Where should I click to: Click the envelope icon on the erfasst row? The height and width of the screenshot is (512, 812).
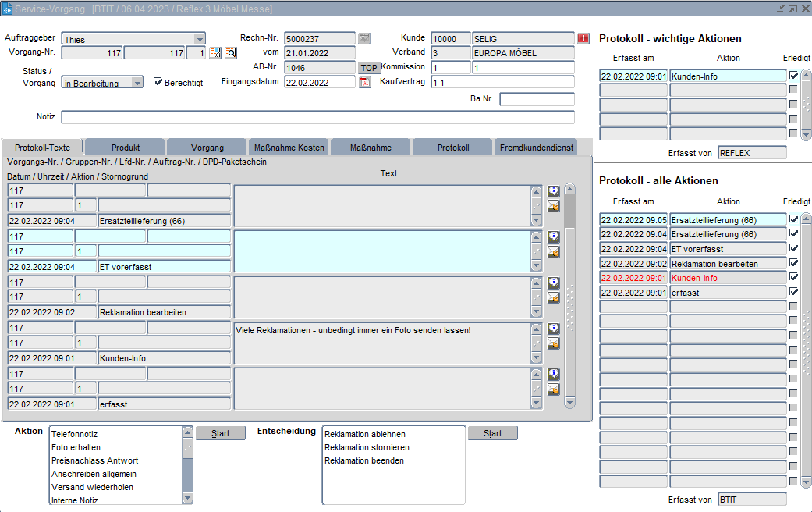point(554,389)
